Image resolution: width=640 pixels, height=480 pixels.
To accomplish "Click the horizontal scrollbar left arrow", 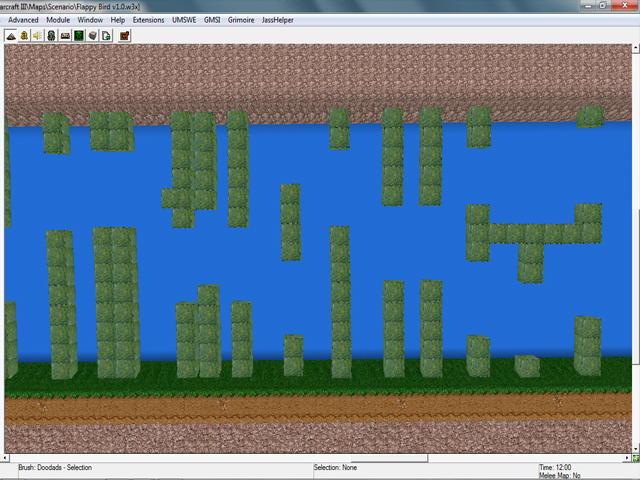I will tap(4, 458).
